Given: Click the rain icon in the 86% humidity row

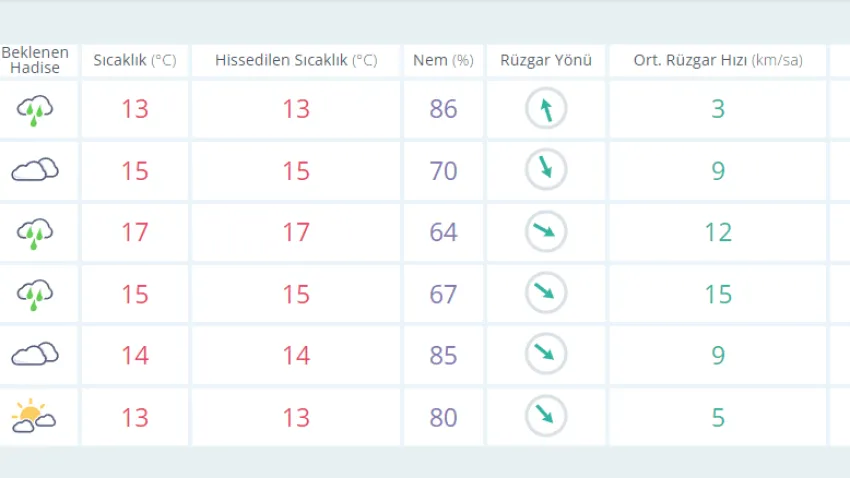Looking at the screenshot, I should (35, 109).
